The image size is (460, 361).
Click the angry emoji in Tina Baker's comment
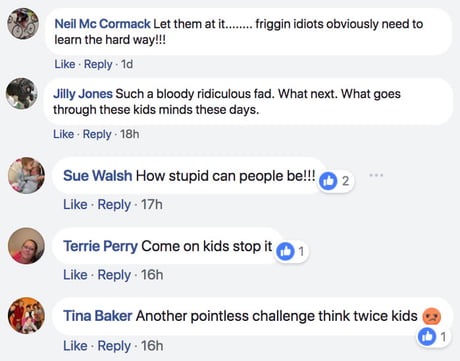tap(432, 316)
